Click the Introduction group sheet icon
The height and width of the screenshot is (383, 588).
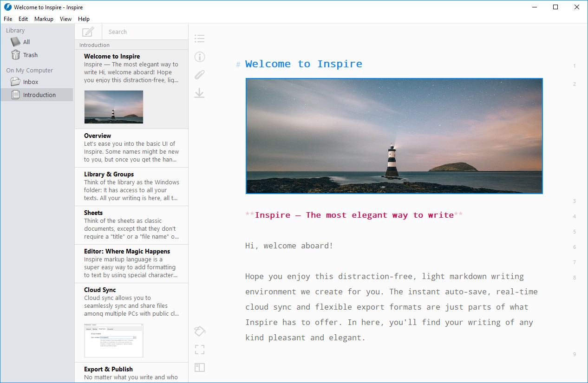point(16,95)
